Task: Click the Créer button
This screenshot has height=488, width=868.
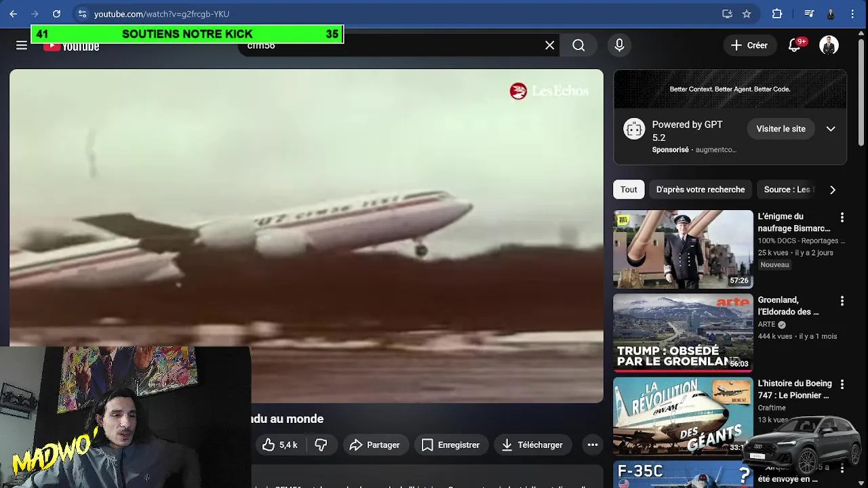Action: pos(749,45)
